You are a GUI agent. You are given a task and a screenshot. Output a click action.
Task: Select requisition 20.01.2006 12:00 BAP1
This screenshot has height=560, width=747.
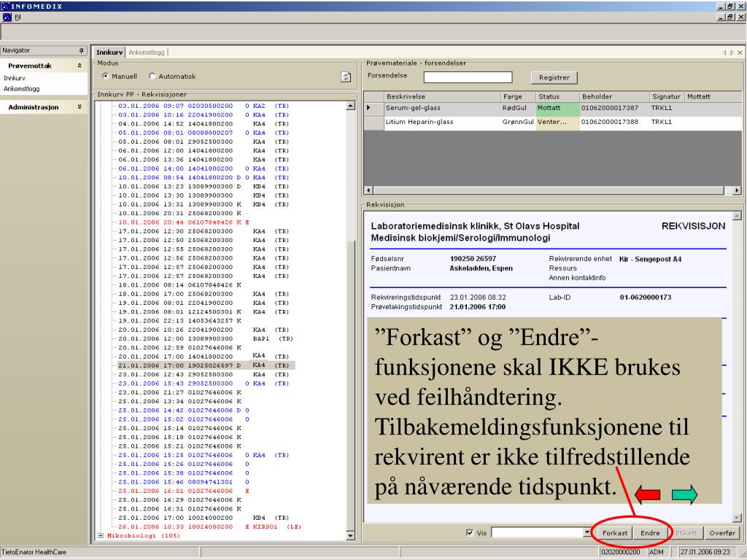click(206, 338)
